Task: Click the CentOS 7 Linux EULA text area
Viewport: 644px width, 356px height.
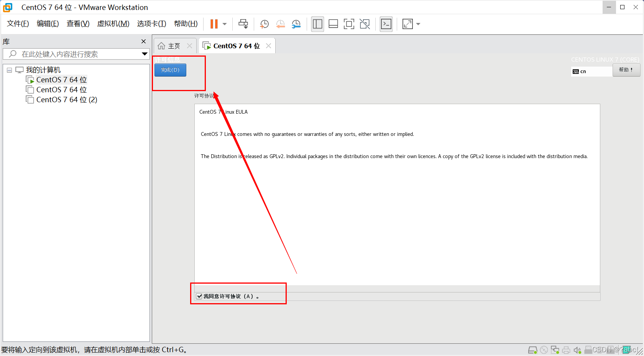Action: click(397, 194)
